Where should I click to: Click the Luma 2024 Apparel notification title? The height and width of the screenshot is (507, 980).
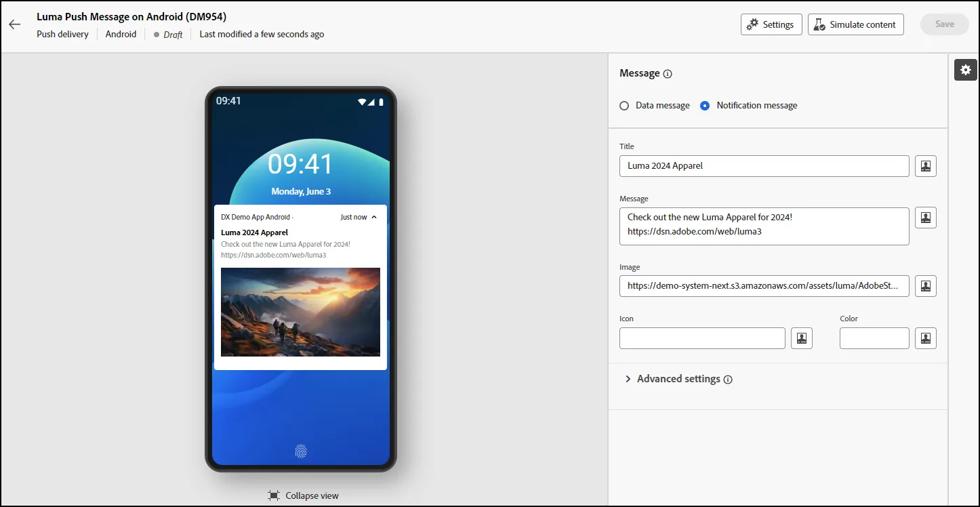[x=254, y=232]
